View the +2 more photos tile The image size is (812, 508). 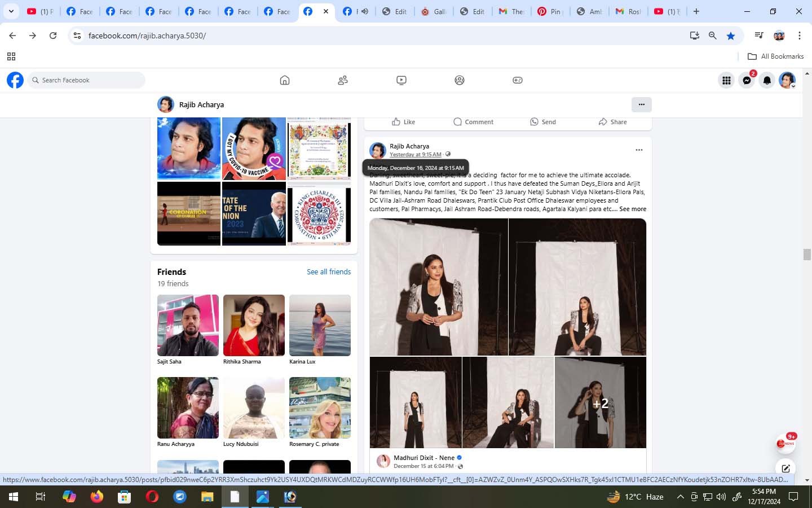[x=601, y=402]
